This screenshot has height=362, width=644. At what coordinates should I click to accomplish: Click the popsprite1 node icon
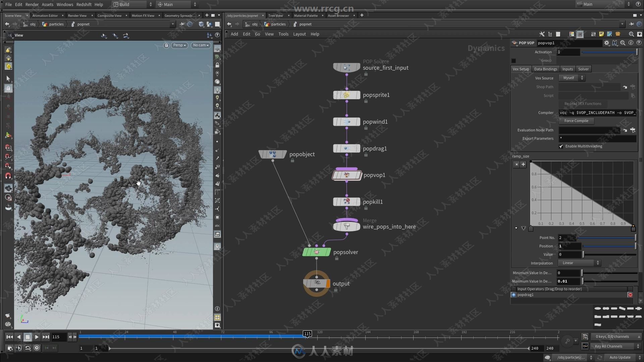346,95
